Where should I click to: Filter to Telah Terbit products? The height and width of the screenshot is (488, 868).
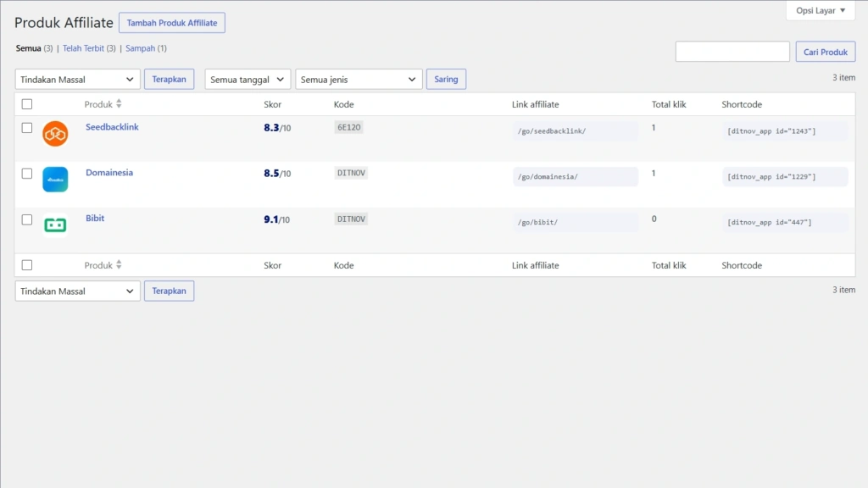point(83,48)
